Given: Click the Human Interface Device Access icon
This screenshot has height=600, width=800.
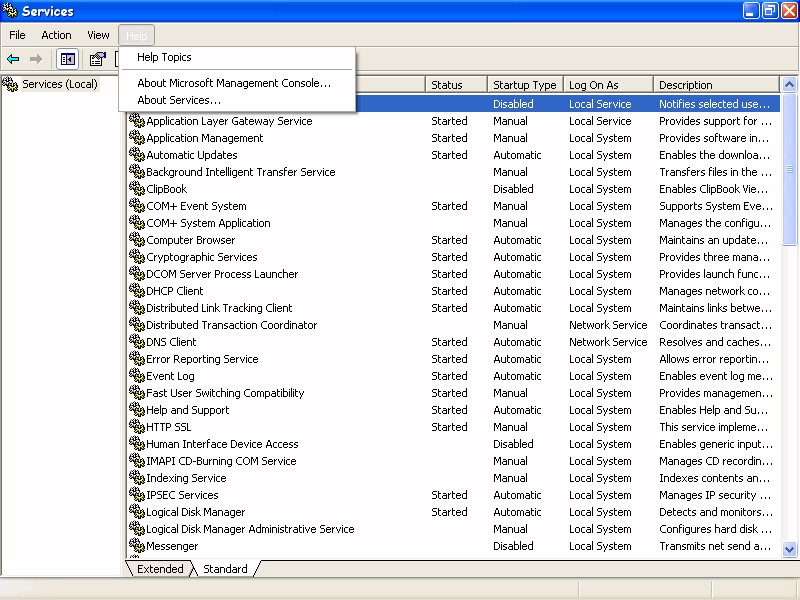Looking at the screenshot, I should [137, 444].
